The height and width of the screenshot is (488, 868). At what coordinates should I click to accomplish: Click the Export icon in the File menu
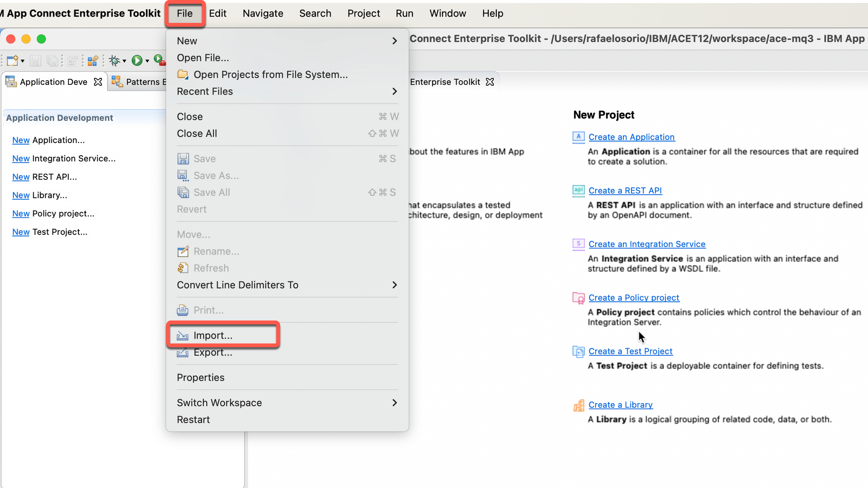click(183, 352)
